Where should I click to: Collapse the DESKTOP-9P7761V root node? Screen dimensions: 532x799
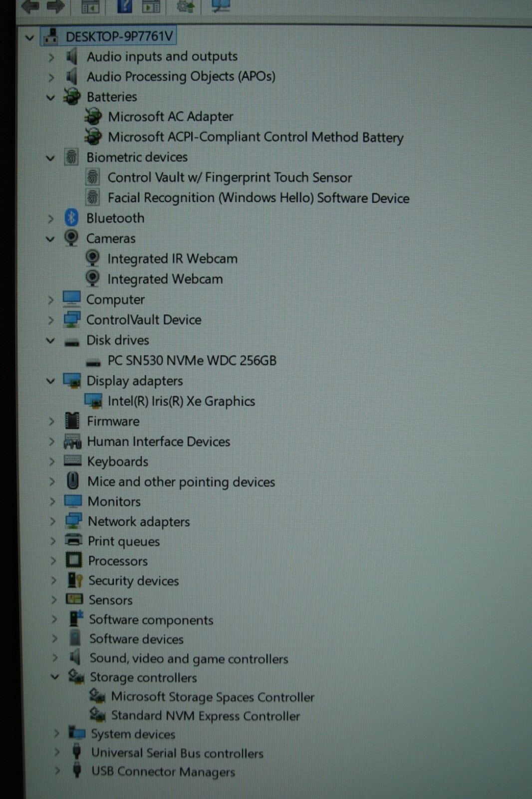[29, 37]
